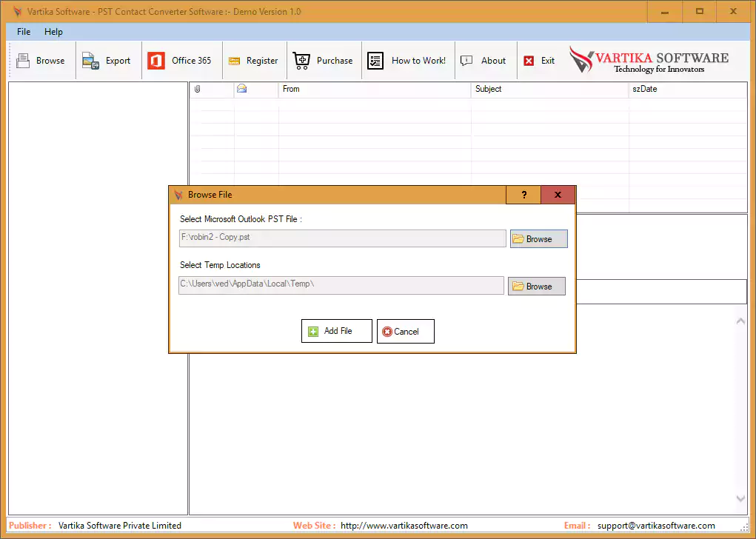Click the PST file path input field
The width and height of the screenshot is (756, 539).
coord(342,238)
